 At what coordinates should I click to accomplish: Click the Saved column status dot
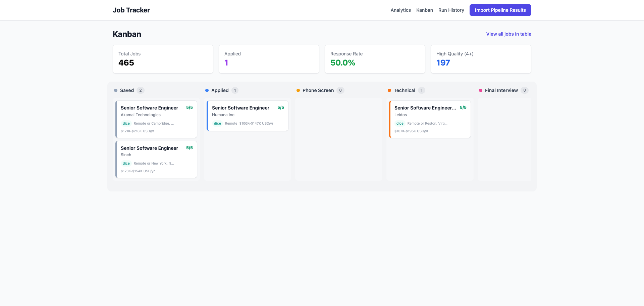(116, 90)
